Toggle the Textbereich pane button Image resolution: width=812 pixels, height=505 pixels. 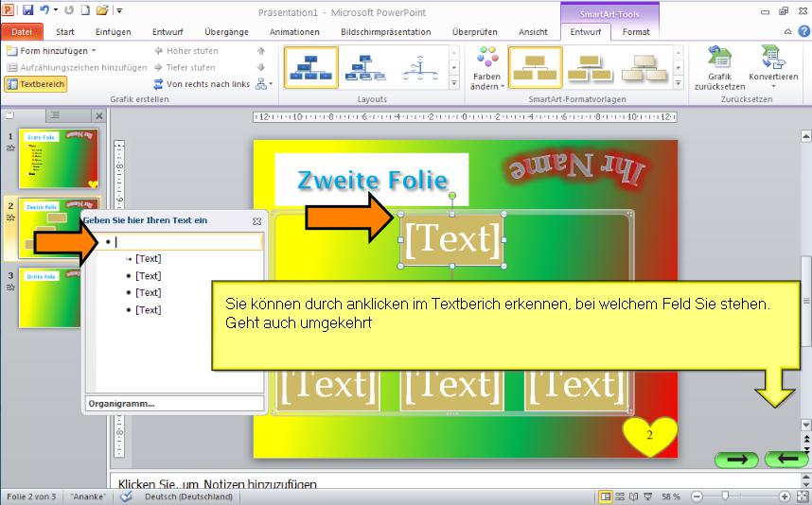coord(36,84)
